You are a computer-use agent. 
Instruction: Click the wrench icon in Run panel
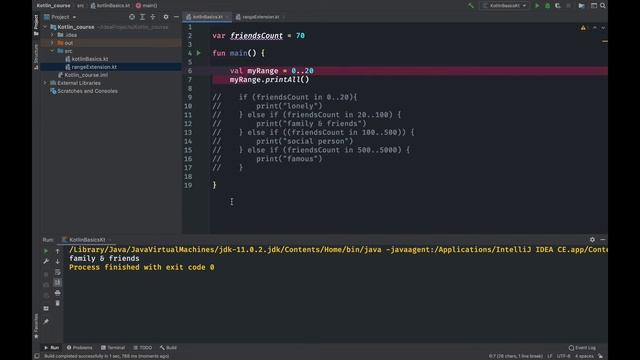(x=46, y=262)
